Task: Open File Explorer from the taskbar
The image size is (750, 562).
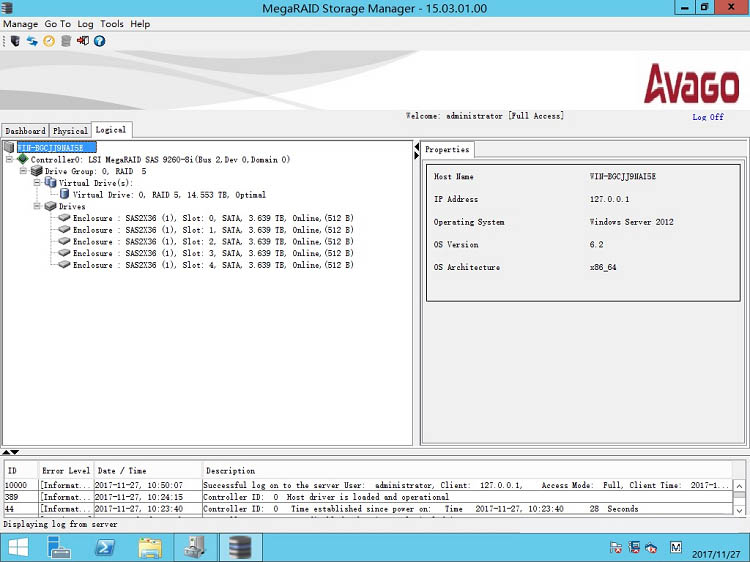Action: point(150,547)
